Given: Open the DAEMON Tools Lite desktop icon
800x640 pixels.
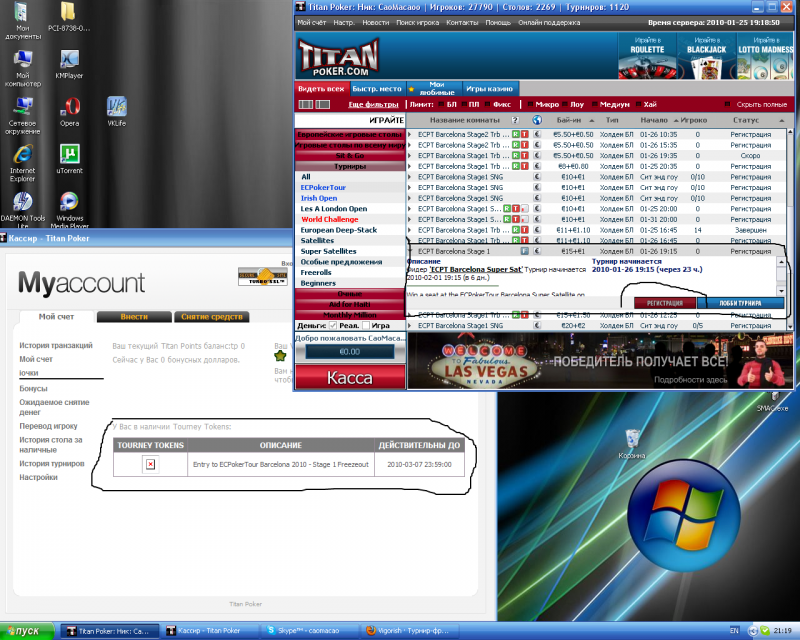Looking at the screenshot, I should tap(22, 210).
